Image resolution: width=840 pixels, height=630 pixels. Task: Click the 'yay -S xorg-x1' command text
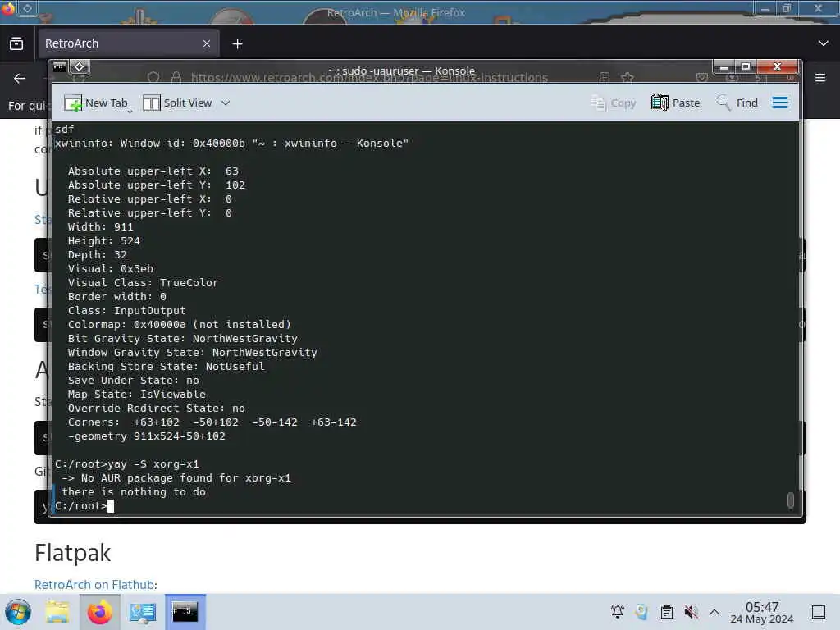coord(153,464)
